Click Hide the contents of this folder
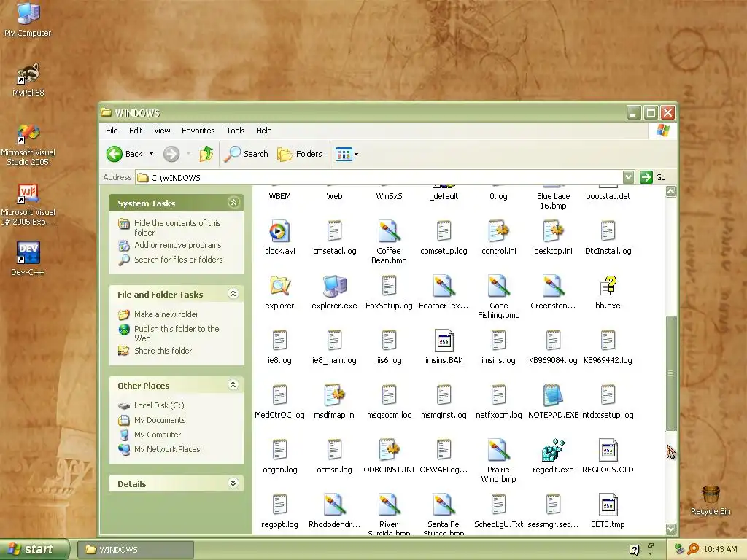The image size is (747, 560). coord(177,227)
